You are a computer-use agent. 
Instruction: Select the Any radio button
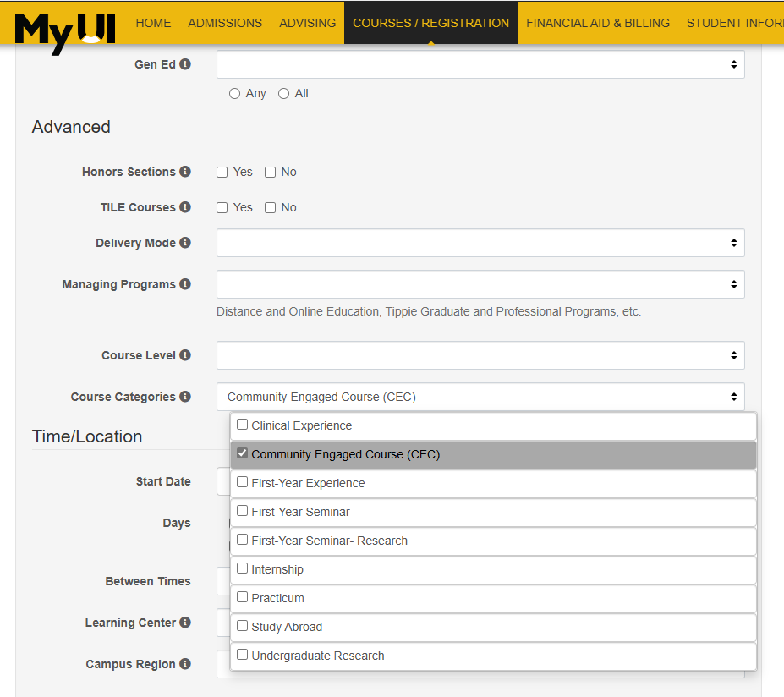[235, 94]
